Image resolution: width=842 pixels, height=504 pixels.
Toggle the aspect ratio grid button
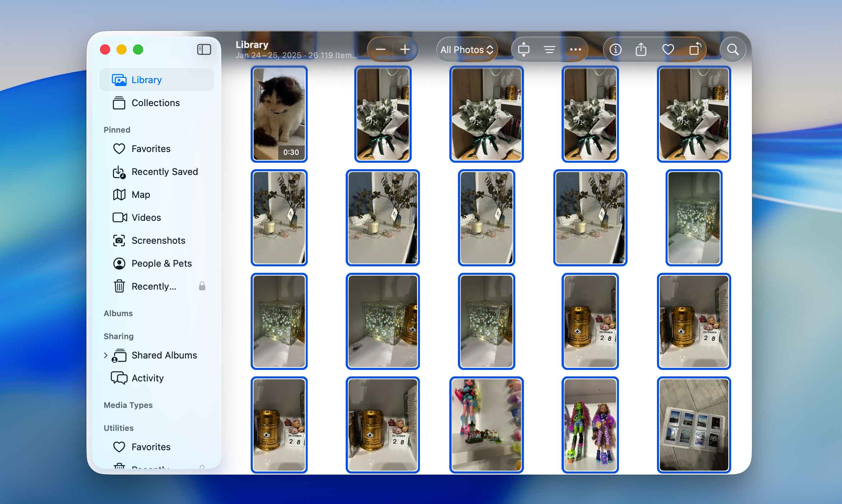[x=524, y=49]
